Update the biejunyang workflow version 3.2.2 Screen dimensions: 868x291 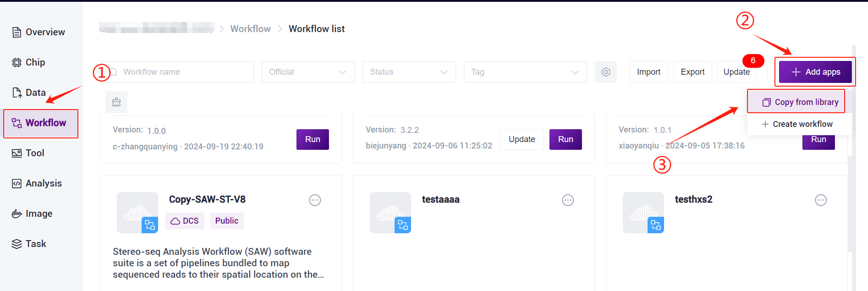[x=522, y=139]
